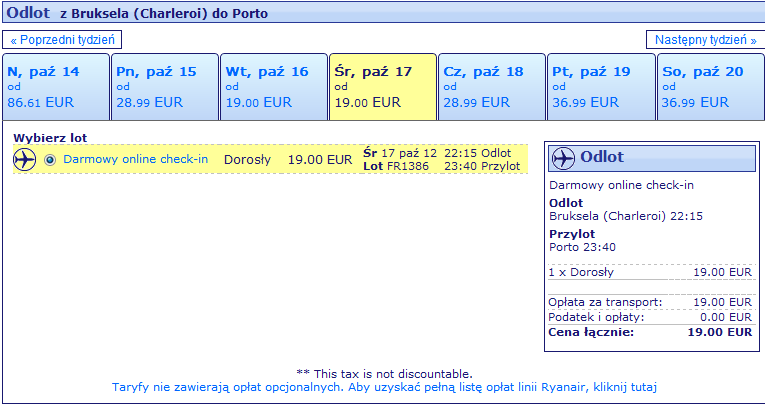
Task: Select the highlighted Wednesday Oct 17 tab
Action: point(383,87)
